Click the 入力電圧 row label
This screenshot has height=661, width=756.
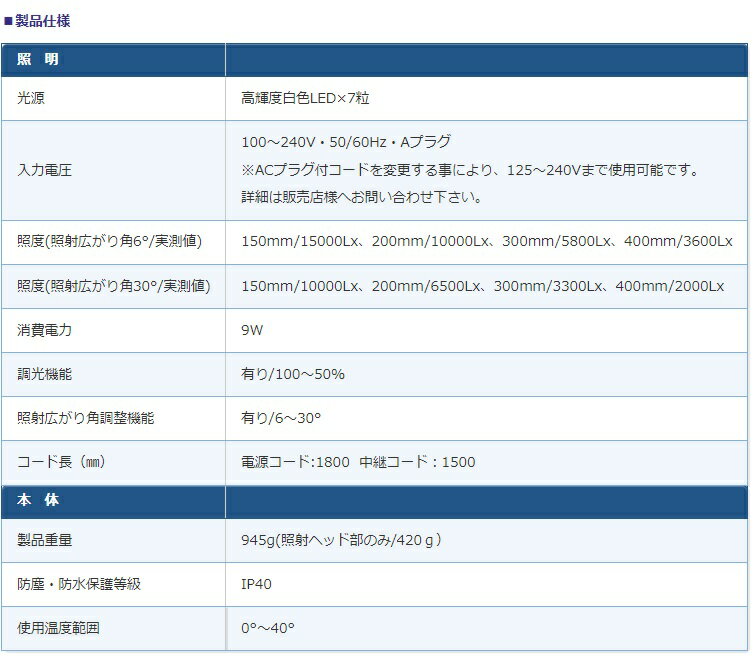(45, 170)
